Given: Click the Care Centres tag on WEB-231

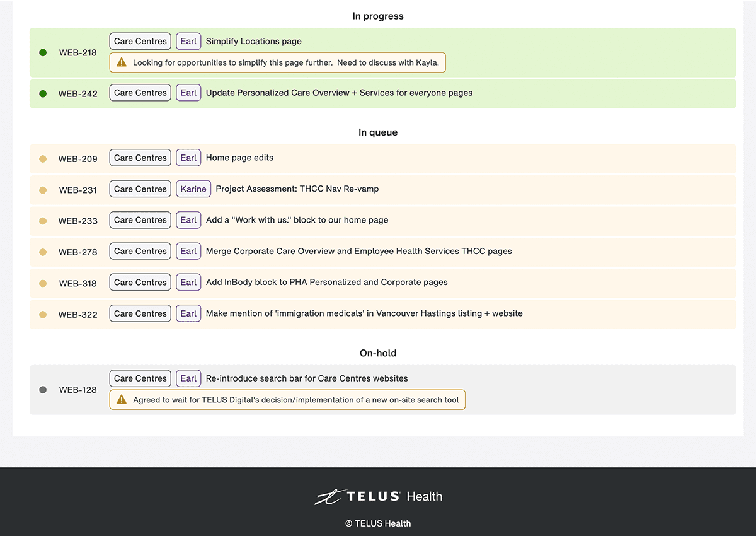Looking at the screenshot, I should pos(140,189).
